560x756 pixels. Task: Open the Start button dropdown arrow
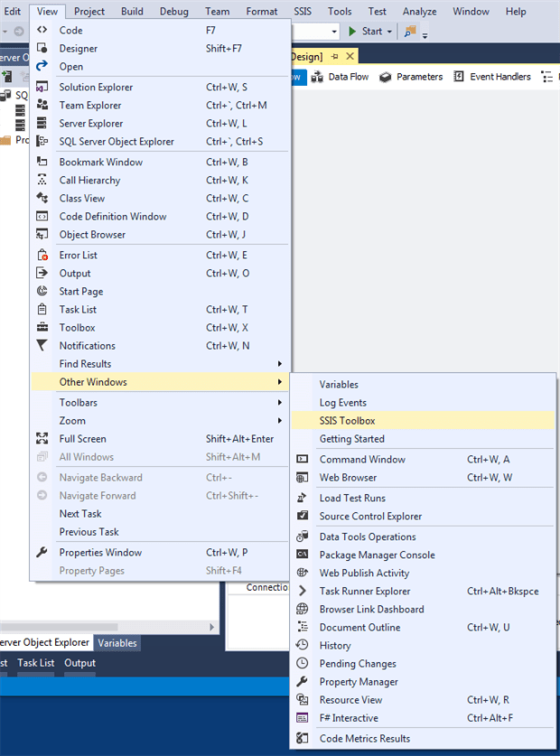389,32
